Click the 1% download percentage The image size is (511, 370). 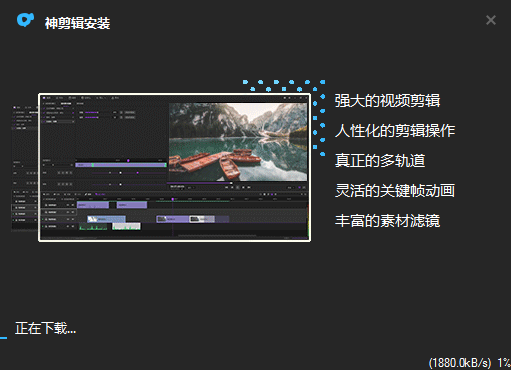(504, 363)
